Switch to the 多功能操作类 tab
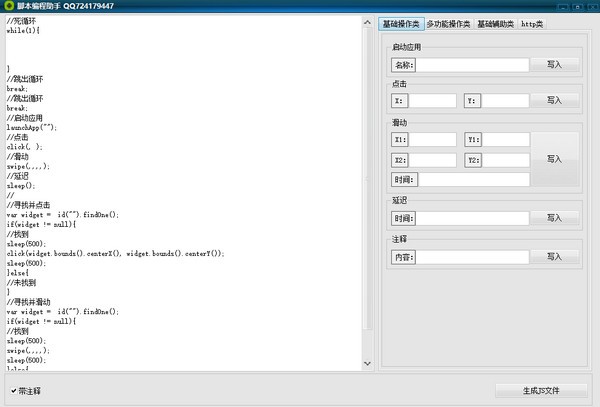The width and height of the screenshot is (600, 407). tap(448, 24)
